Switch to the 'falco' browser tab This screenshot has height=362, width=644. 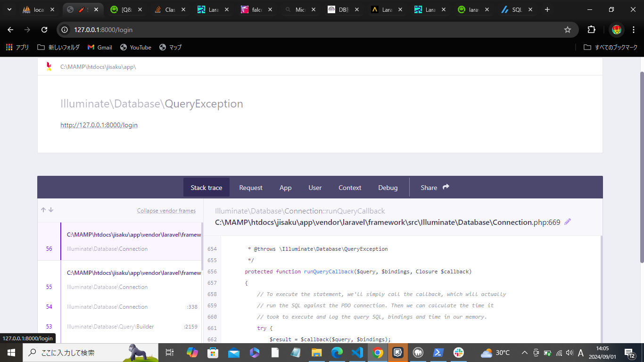[257, 9]
